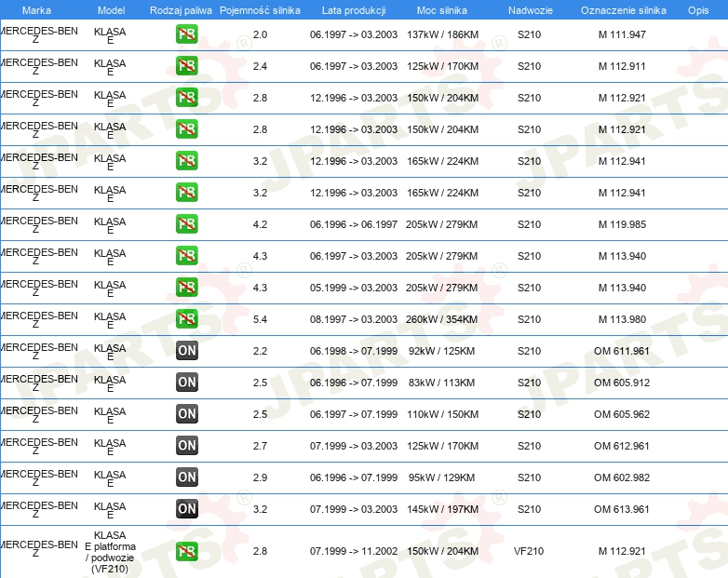
Task: Click power value 95kW / 129KM
Action: coord(441,477)
